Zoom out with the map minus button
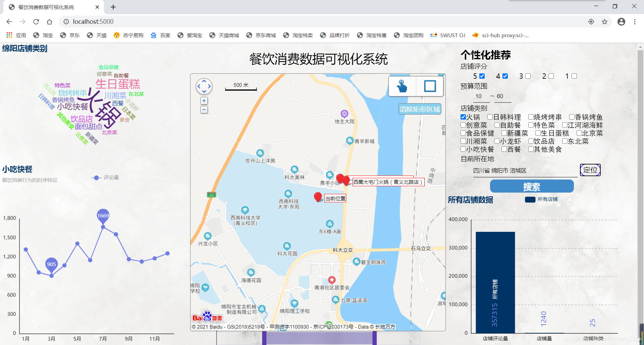The height and width of the screenshot is (345, 644). click(x=204, y=110)
